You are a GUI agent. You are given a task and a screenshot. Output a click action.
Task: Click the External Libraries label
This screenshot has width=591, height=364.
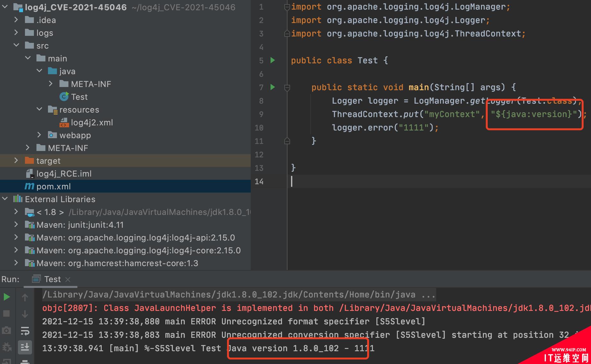(x=60, y=199)
